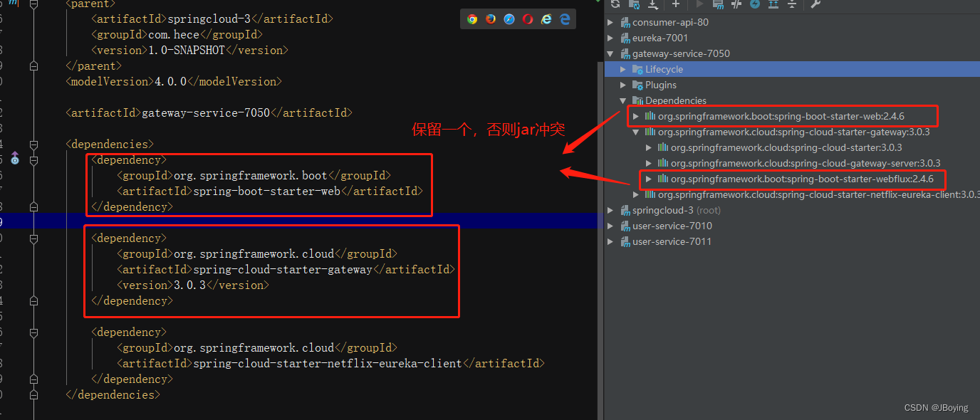This screenshot has height=420, width=980.
Task: Toggle Maven offline mode
Action: [736, 4]
